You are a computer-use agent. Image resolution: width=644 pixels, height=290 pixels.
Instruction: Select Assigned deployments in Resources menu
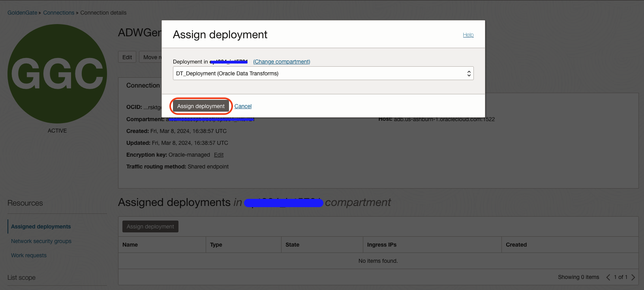[41, 226]
